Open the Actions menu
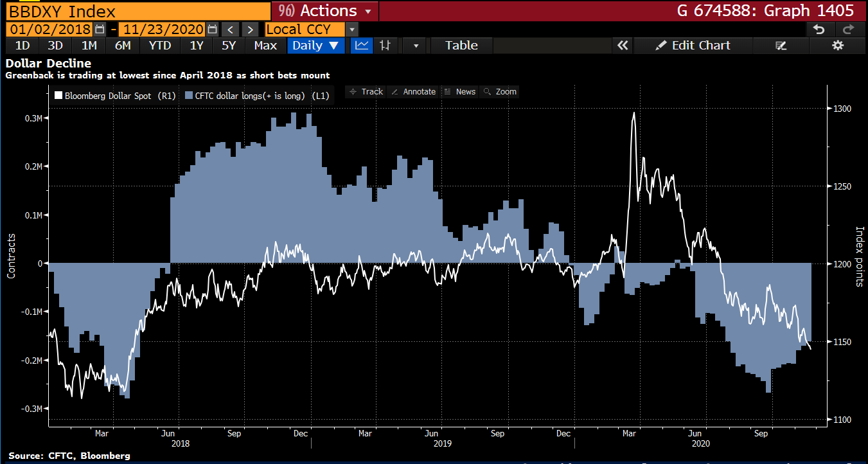Viewport: 868px width, 464px height. tap(324, 10)
